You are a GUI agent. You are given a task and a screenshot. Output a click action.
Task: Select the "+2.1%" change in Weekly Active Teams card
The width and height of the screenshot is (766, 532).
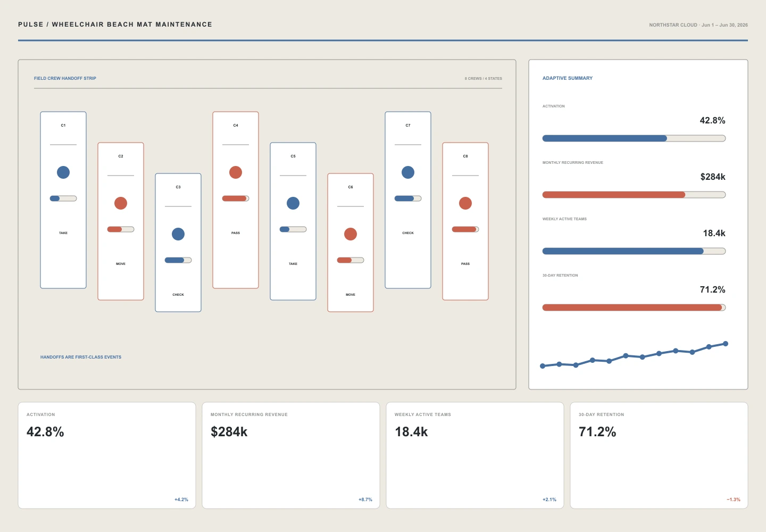click(549, 500)
